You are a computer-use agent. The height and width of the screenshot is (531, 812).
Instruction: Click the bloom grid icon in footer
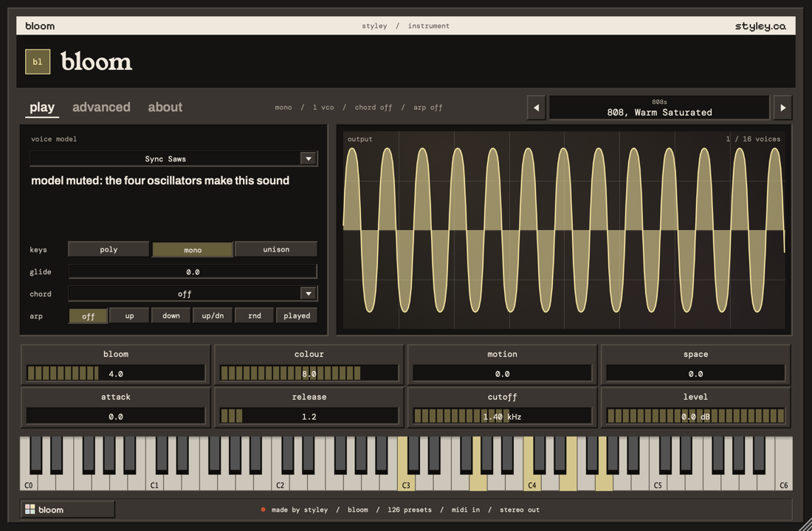(30, 510)
